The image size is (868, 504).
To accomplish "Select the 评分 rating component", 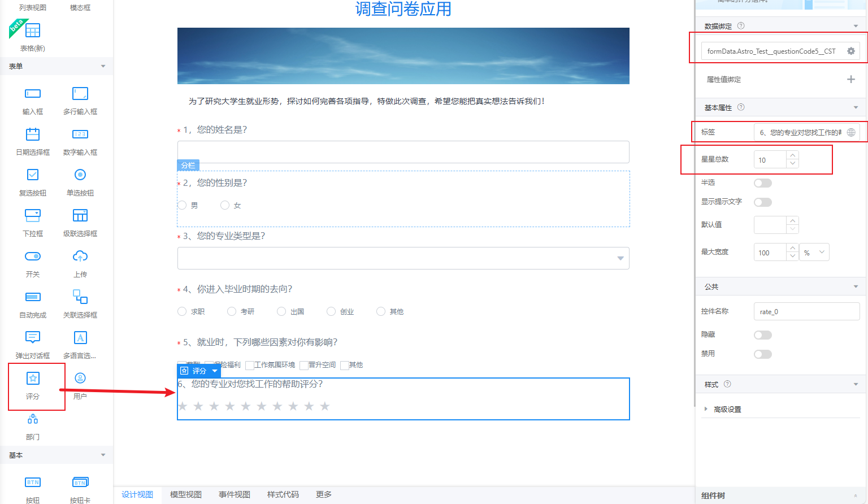I will click(33, 379).
